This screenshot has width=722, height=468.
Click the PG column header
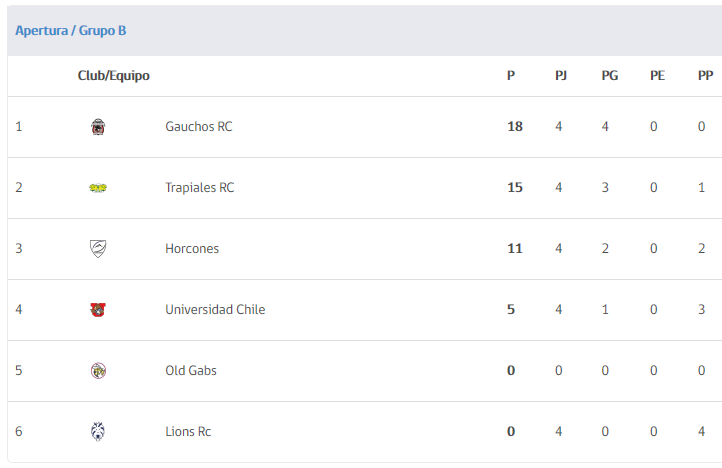pos(610,76)
